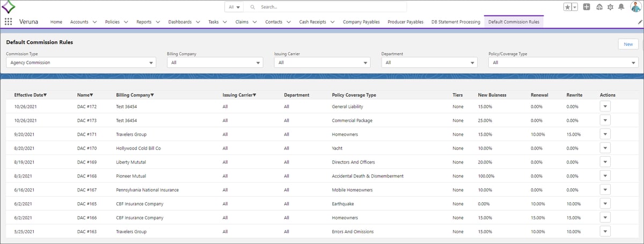Sort by Name column header
The width and height of the screenshot is (644, 244).
85,95
